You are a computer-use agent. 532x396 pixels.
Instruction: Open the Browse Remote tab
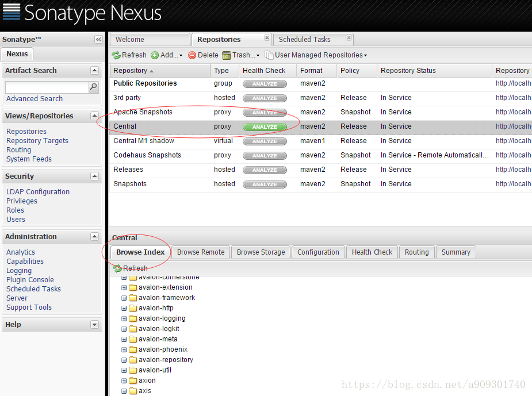(201, 252)
